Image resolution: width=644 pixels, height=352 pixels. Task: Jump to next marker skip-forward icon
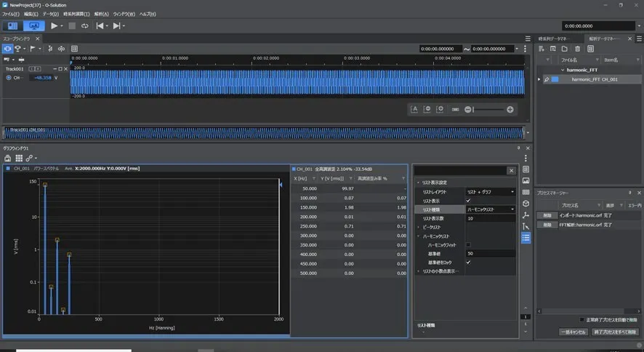point(116,25)
